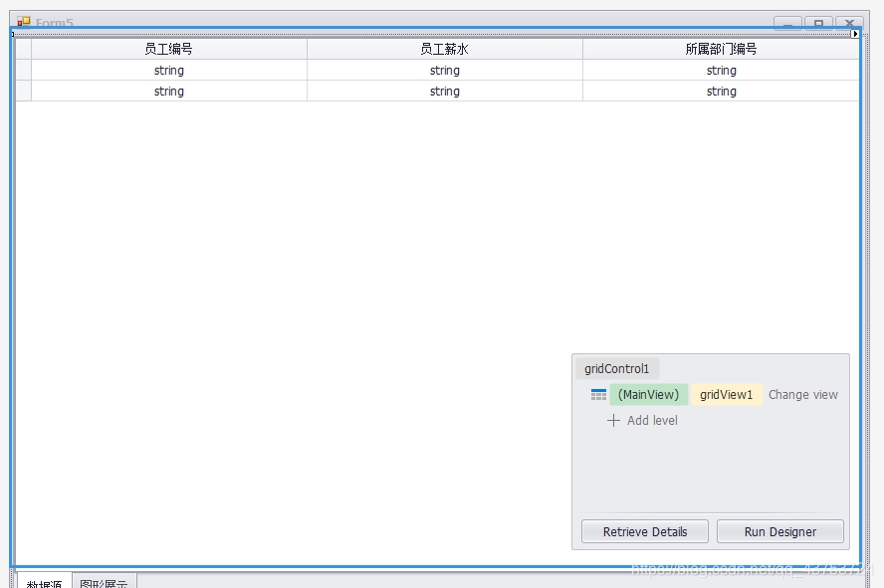Click the first row indicator cell
This screenshot has height=588, width=884.
tap(23, 71)
